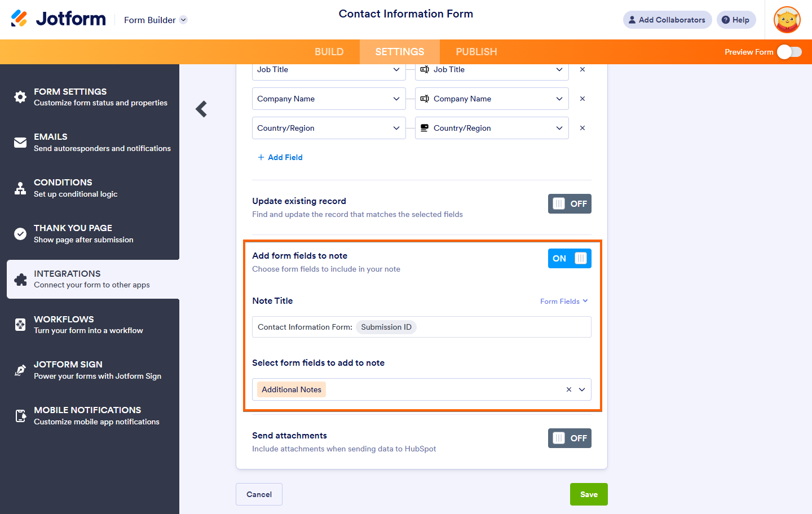Click the green Save button
Screen dimensions: 812x514
tap(589, 494)
